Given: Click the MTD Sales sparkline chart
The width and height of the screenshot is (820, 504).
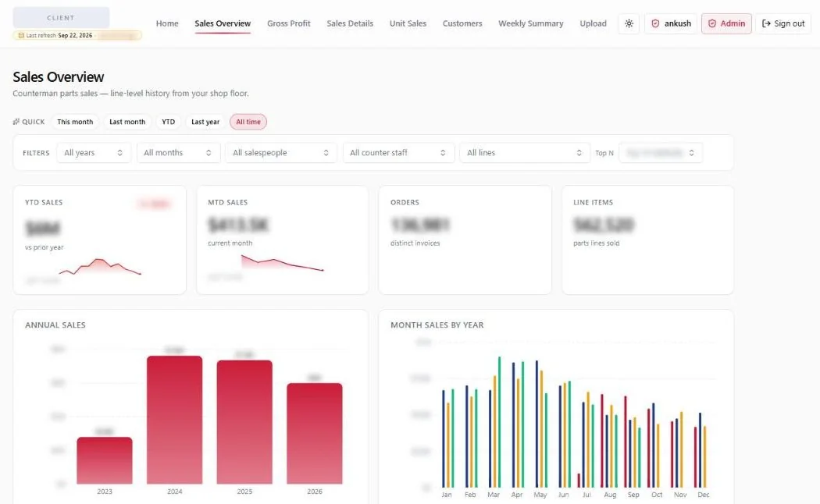Looking at the screenshot, I should (282, 262).
